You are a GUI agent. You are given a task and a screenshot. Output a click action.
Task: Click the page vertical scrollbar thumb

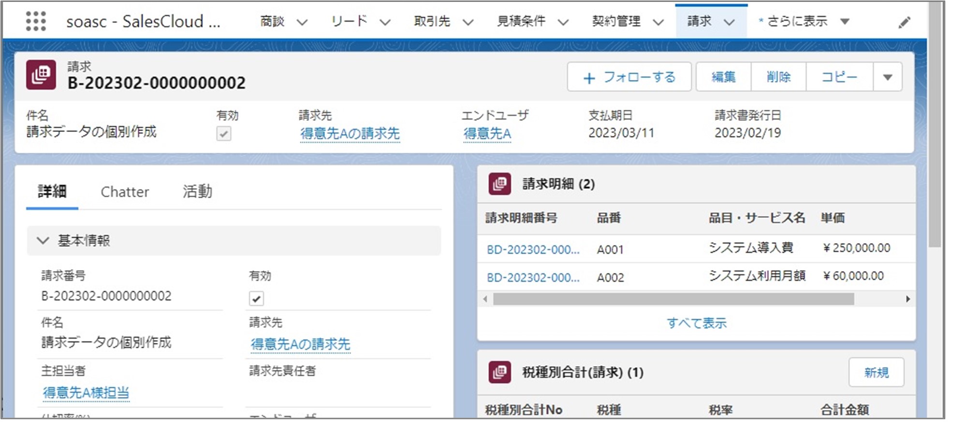(x=936, y=124)
